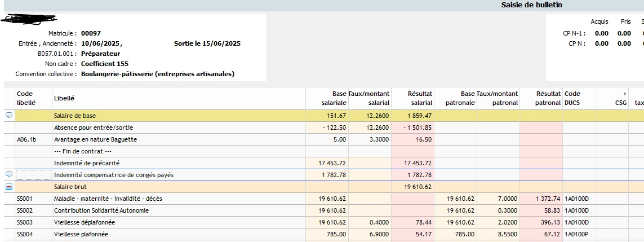Select result 16.50 of Avantage en nature Baguette
The width and height of the screenshot is (644, 242).
412,140
